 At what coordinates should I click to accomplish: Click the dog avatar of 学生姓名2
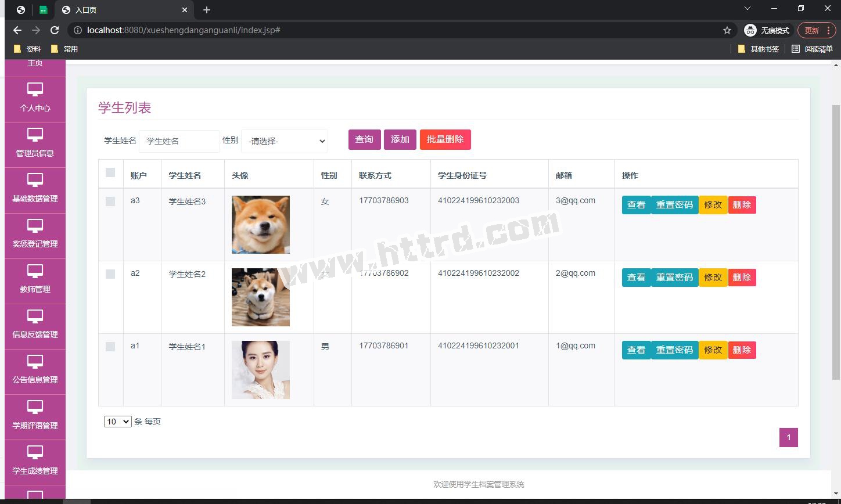[x=261, y=297]
